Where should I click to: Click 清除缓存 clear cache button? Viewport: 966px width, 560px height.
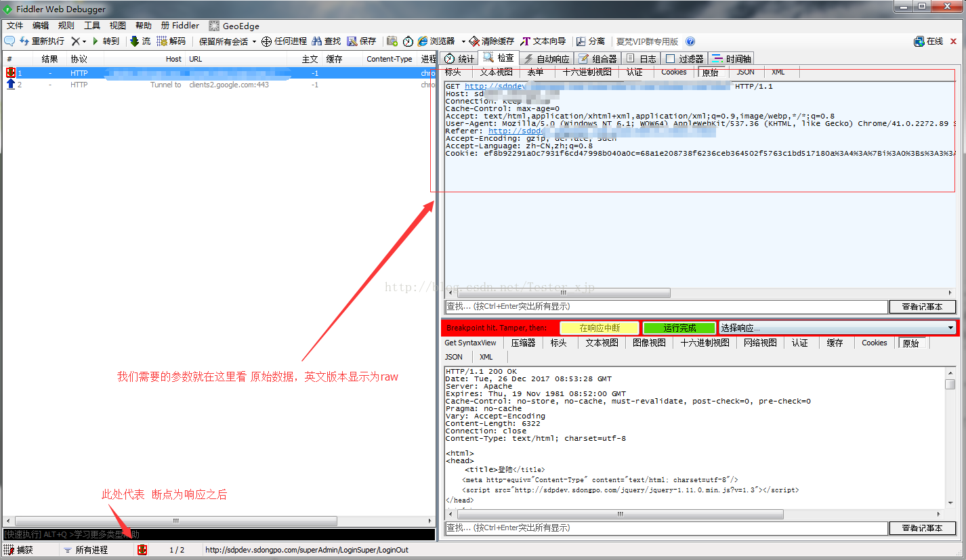coord(492,41)
